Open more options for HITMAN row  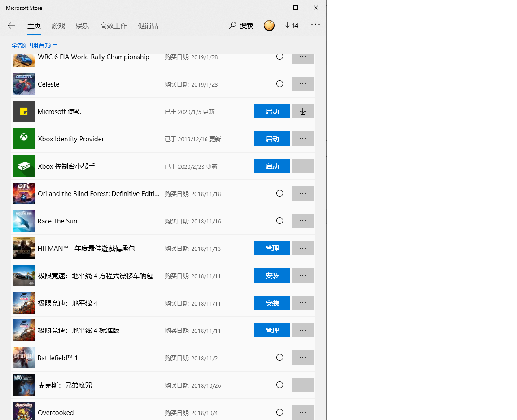(x=302, y=248)
